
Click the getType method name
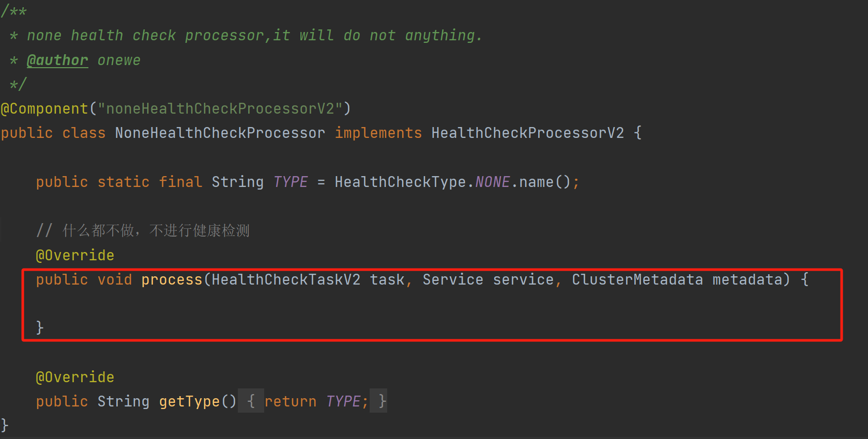point(189,401)
